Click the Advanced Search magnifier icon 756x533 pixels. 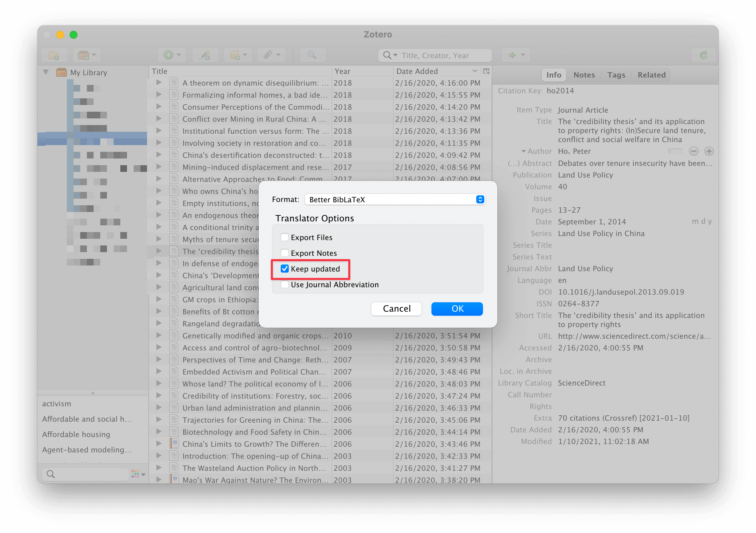[312, 55]
